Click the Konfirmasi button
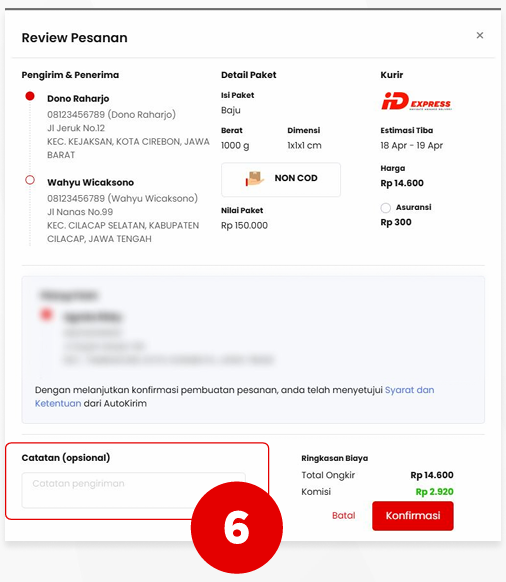The height and width of the screenshot is (582, 506). tap(413, 516)
